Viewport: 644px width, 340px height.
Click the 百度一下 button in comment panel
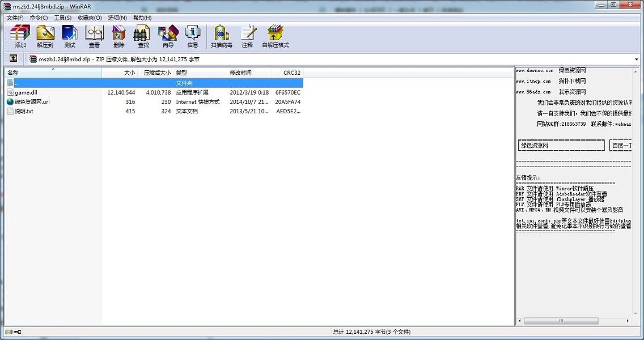point(621,146)
